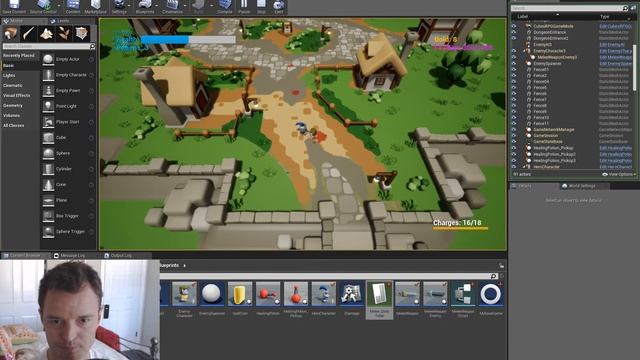Viewport: 640px width, 360px height.
Task: Select Landscape mode icon
Action: [x=46, y=33]
